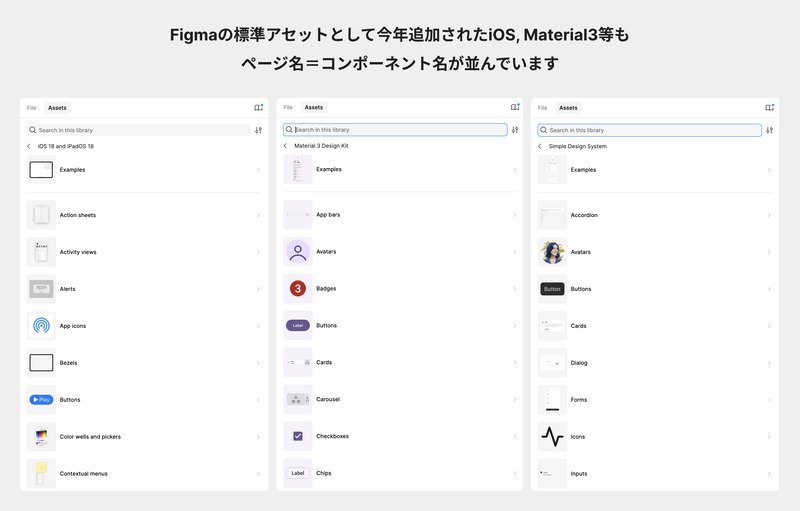Expand Inputs chevron
This screenshot has height=511, width=800.
tap(769, 474)
